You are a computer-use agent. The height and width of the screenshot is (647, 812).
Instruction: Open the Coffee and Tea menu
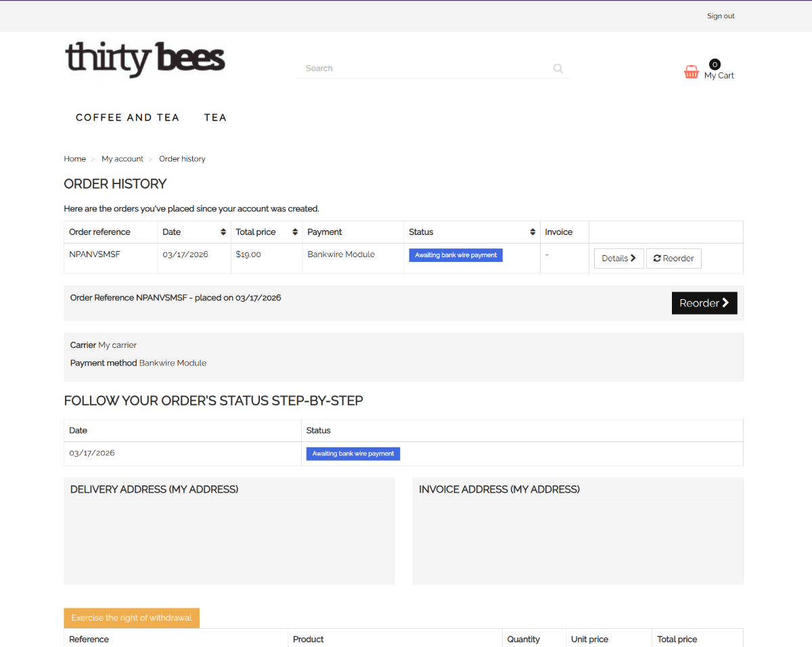[127, 118]
